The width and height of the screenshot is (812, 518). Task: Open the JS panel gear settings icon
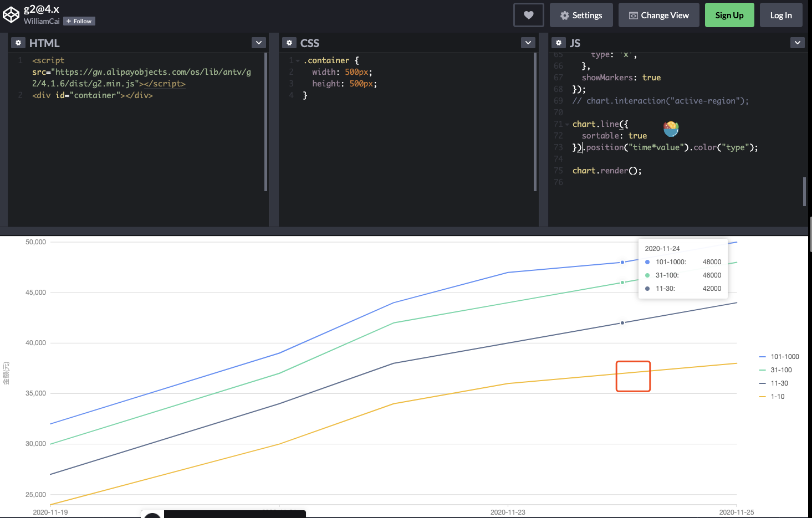559,42
